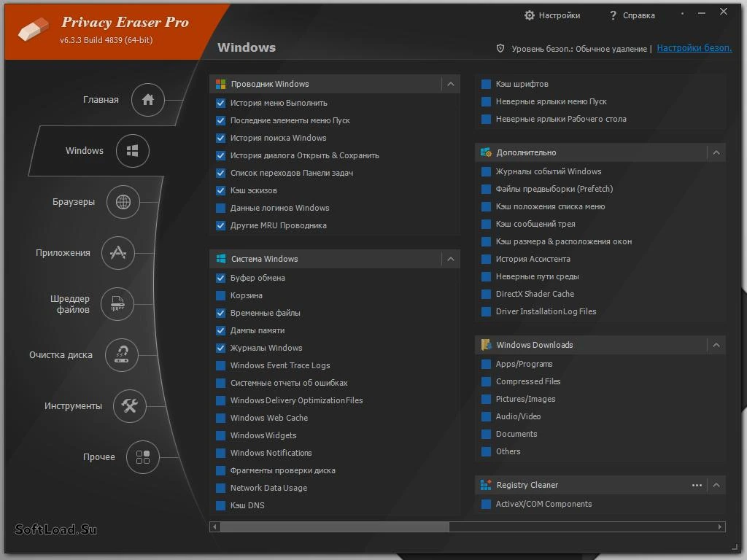Open the Прочее squares icon
The width and height of the screenshot is (747, 560).
tap(143, 457)
